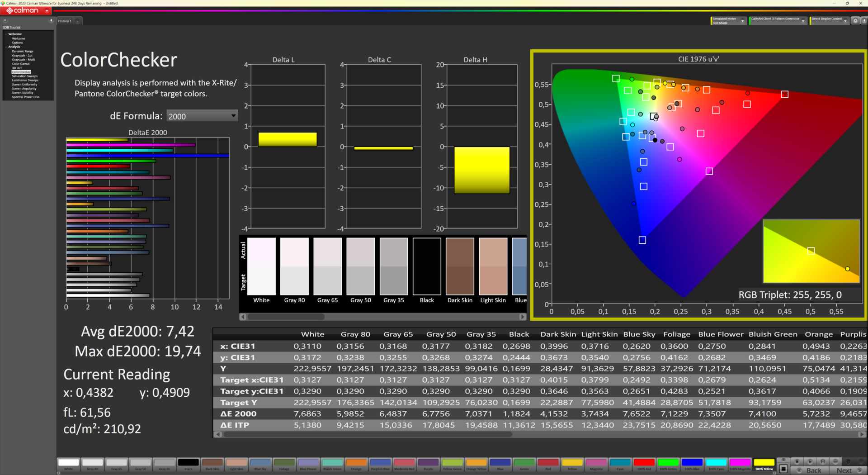Open the dE Formula dropdown
868x475 pixels.
click(202, 116)
